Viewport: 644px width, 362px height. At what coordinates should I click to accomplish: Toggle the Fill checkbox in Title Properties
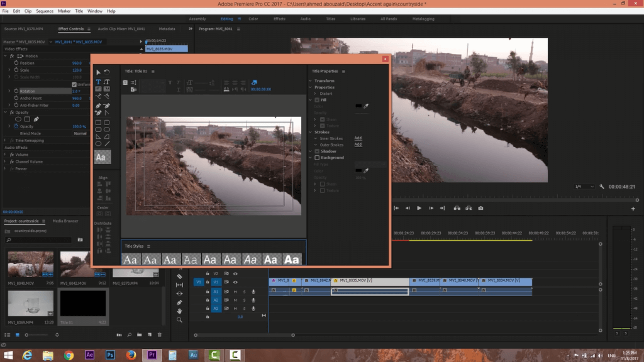tap(317, 100)
